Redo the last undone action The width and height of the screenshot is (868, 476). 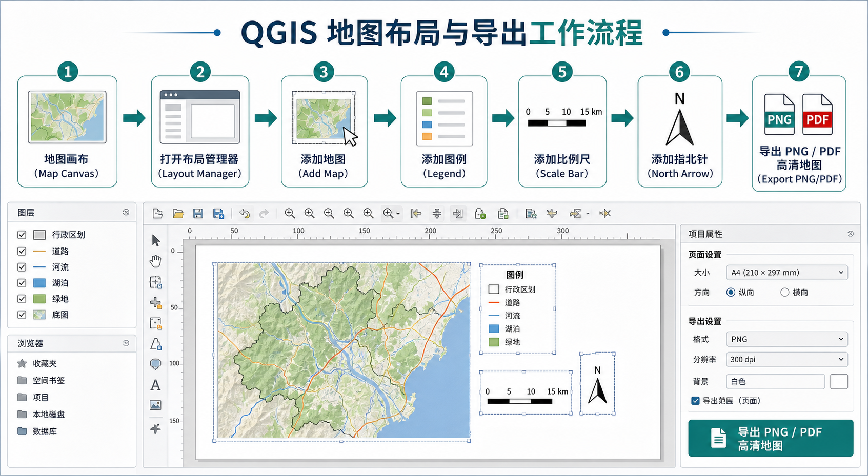pos(264,214)
